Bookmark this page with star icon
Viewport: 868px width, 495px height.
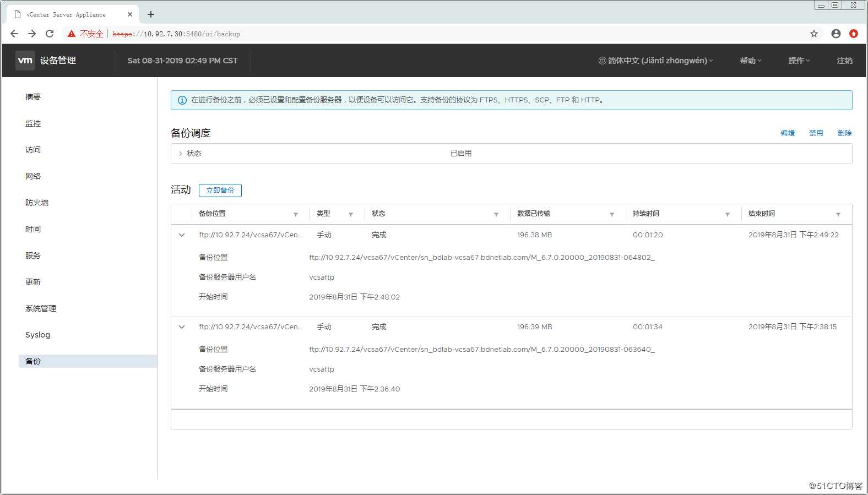coord(814,34)
